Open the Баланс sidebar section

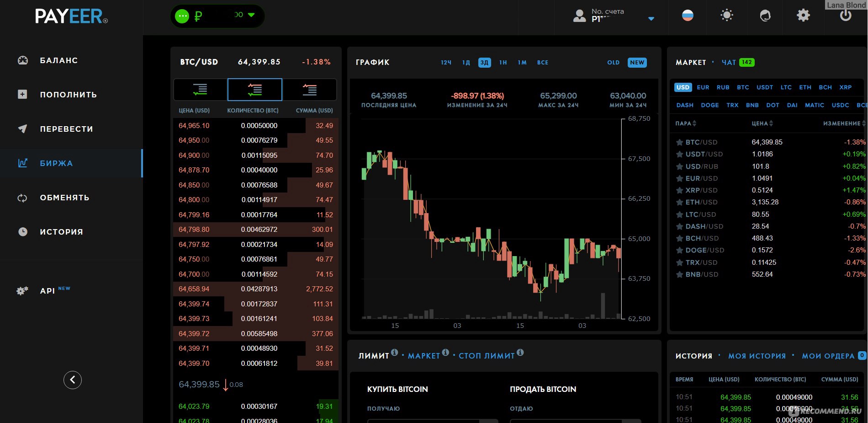pos(58,60)
